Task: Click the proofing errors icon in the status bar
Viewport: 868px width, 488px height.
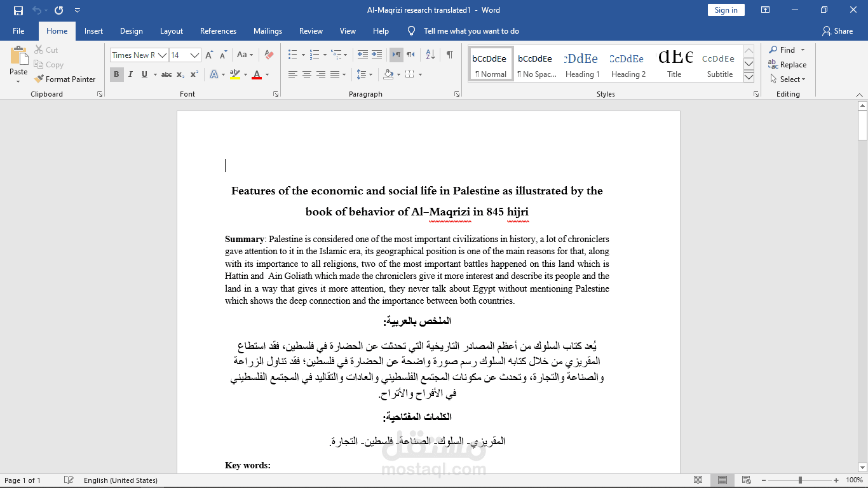Action: point(69,480)
